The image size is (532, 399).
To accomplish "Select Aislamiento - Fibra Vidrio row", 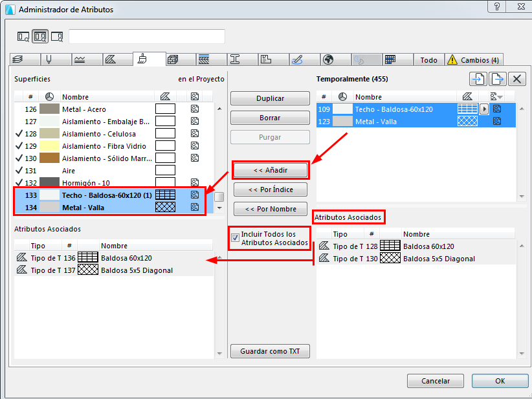I will pyautogui.click(x=114, y=146).
